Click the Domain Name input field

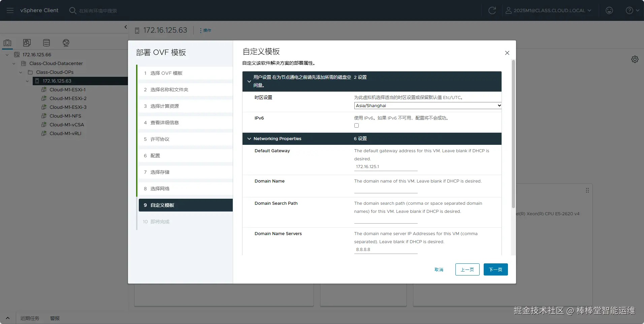pyautogui.click(x=386, y=189)
